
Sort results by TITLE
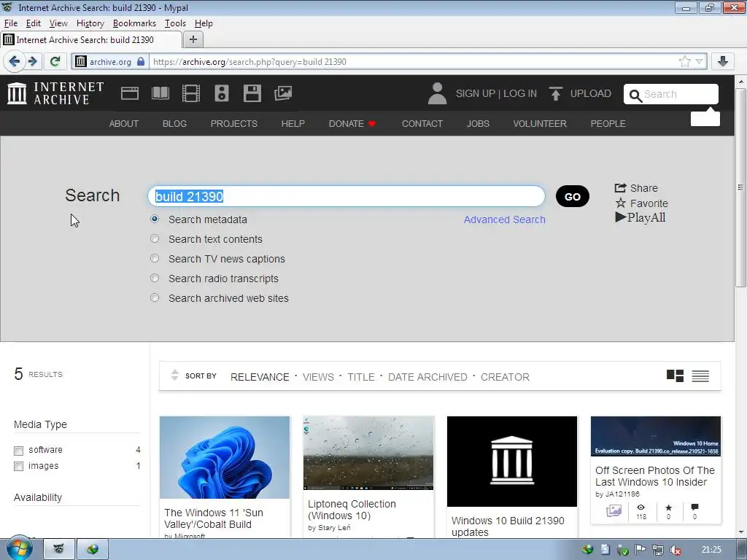point(360,377)
